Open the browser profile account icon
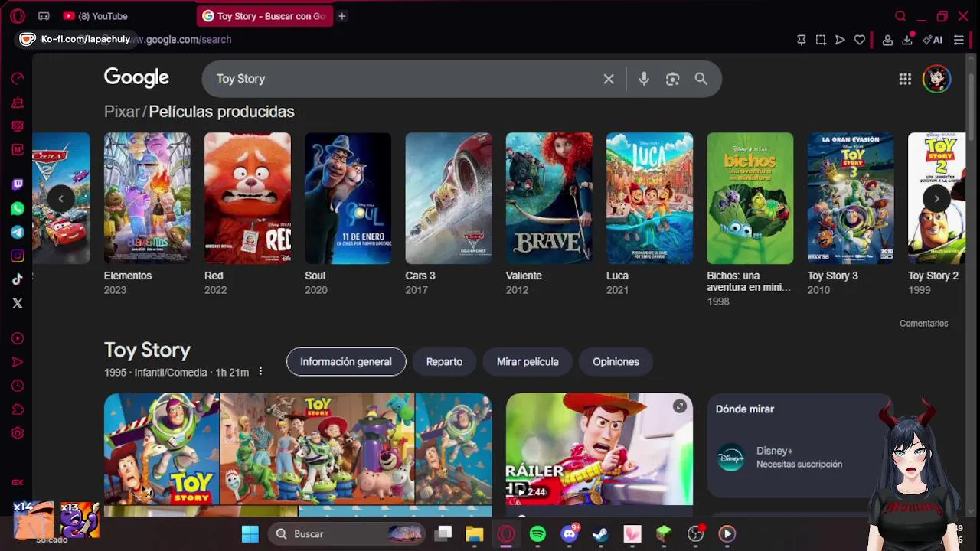 [x=887, y=40]
